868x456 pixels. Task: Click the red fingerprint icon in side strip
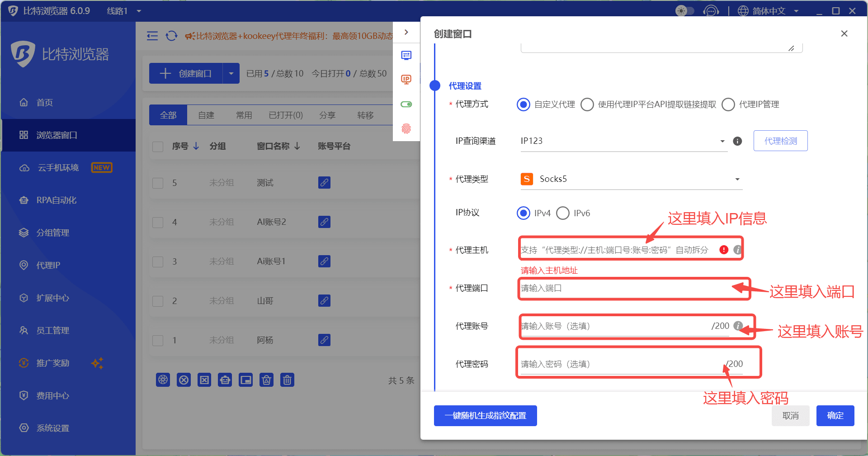pos(406,129)
